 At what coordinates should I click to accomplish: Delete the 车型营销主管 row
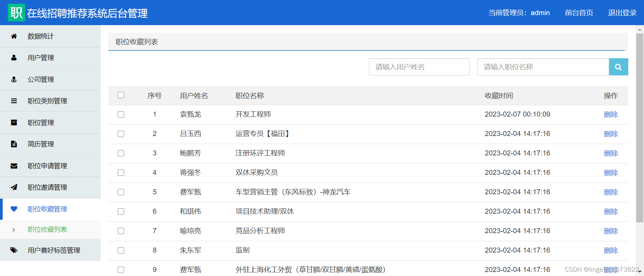pyautogui.click(x=611, y=192)
